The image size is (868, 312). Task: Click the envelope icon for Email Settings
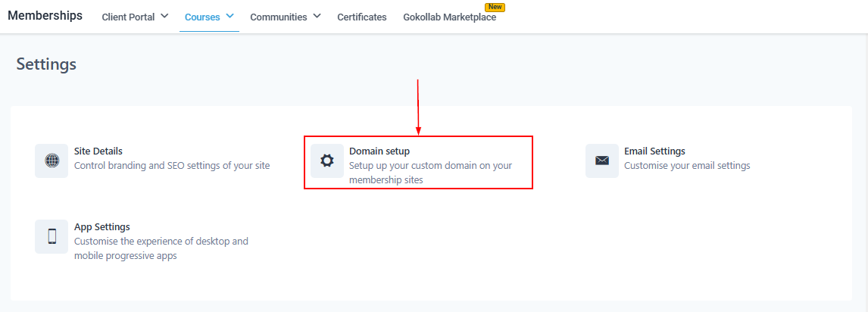point(601,161)
